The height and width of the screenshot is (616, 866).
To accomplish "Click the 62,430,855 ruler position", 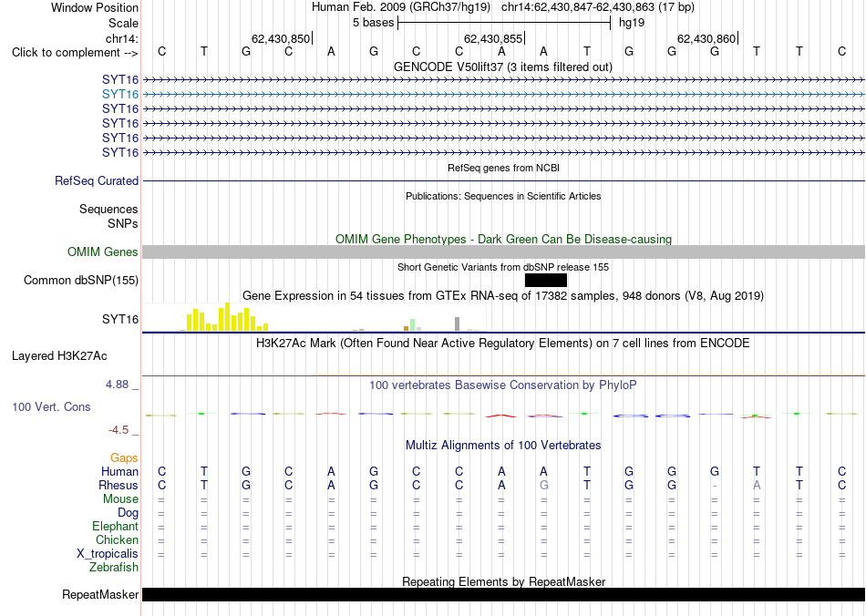I will 493,38.
